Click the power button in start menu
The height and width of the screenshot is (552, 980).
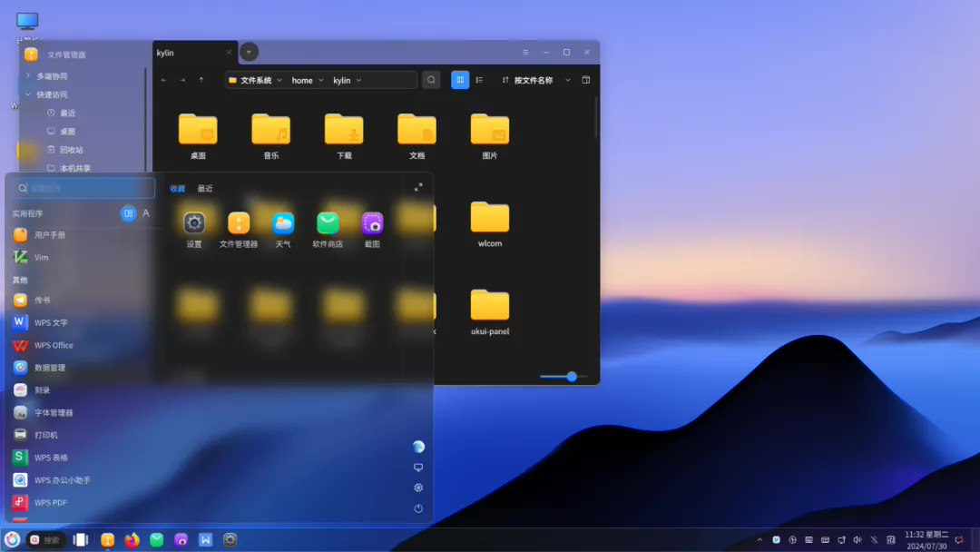click(x=418, y=508)
